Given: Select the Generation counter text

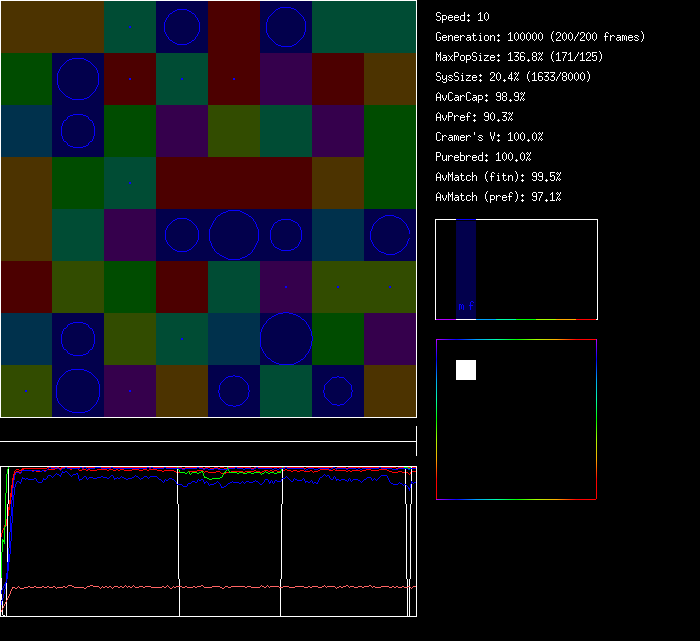Looking at the screenshot, I should (x=540, y=37).
